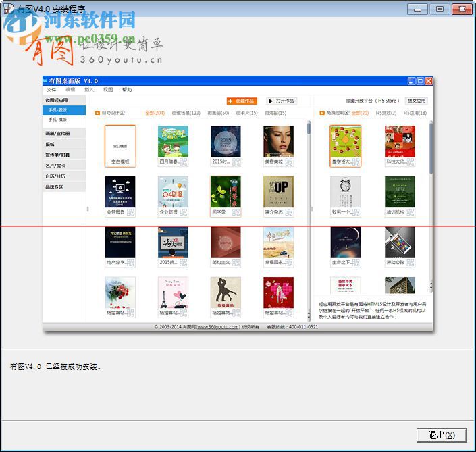Switch to the 微画册(50) filter tab
Viewport: 476px width, 452px height.
click(x=218, y=113)
